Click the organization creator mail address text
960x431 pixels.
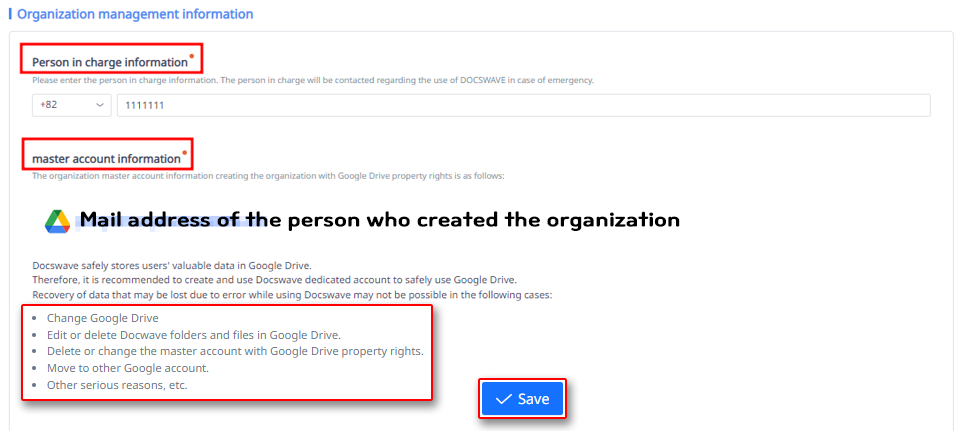(380, 220)
